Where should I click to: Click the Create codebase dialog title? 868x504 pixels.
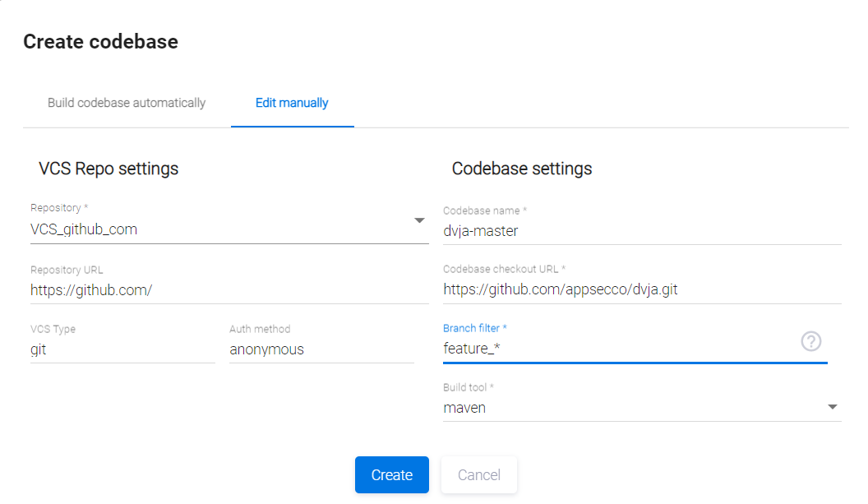(100, 41)
